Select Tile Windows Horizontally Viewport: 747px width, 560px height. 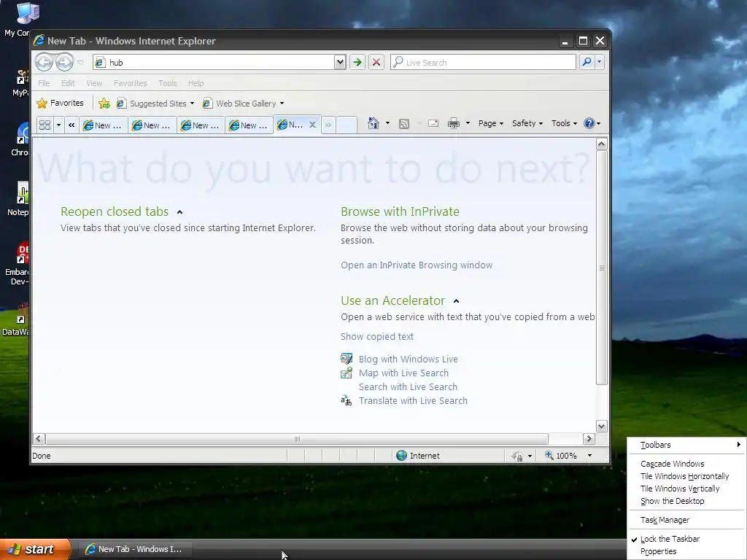(x=684, y=475)
